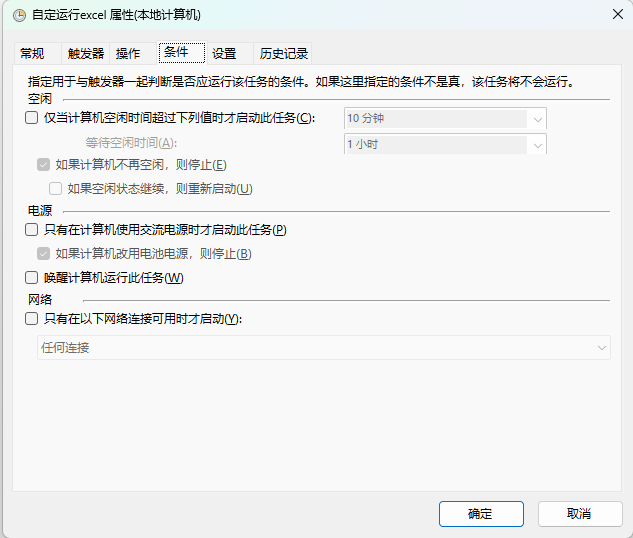The width and height of the screenshot is (633, 538).
Task: Open the 10 分钟 idle time dropdown
Action: 445,118
